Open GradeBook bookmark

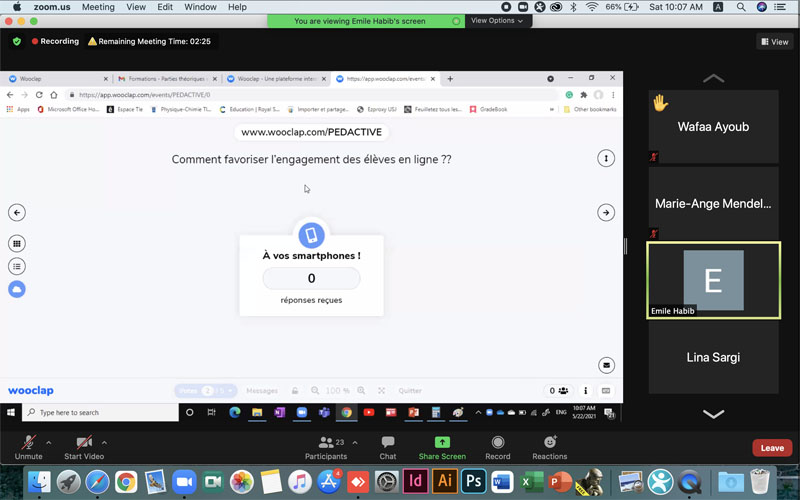[488, 109]
